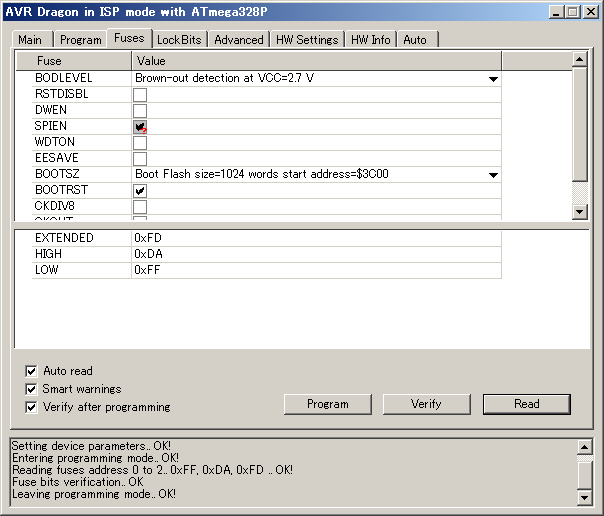Click the SPIEN fuse label

coord(50,126)
